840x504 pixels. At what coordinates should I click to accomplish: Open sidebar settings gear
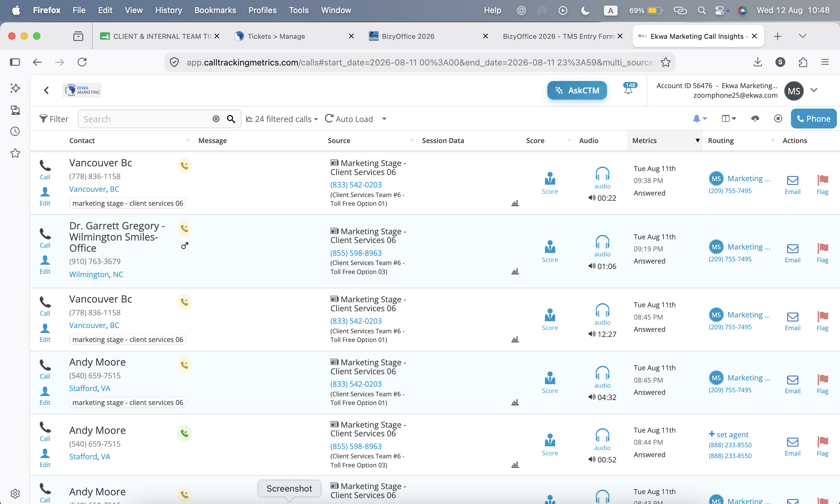tap(15, 493)
